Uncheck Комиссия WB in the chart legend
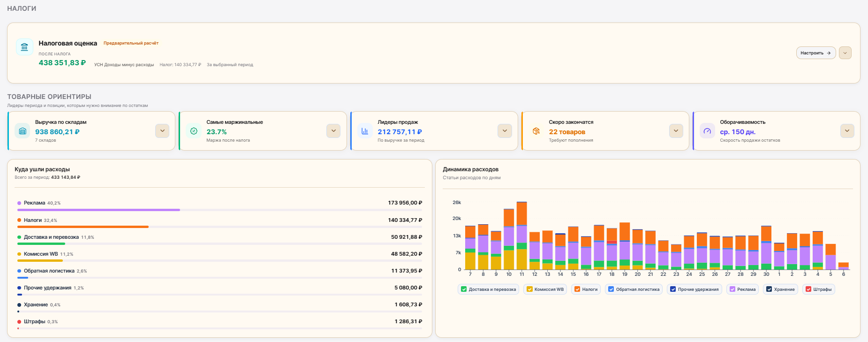Viewport: 868px width, 342px height. point(529,289)
